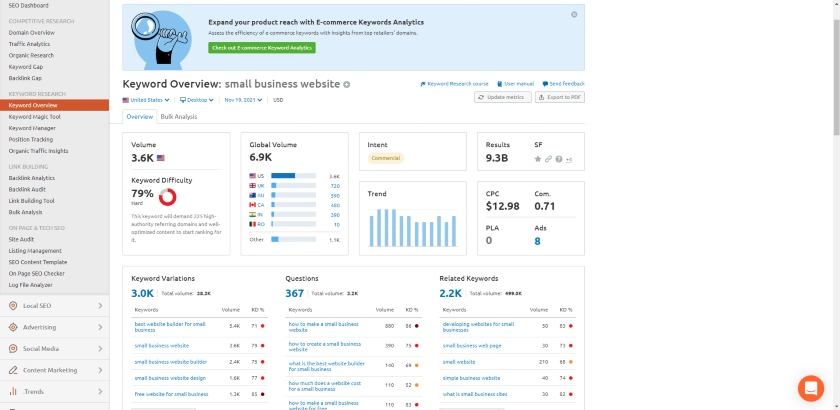
Task: Switch to the Bulk Analysis tab
Action: pyautogui.click(x=179, y=117)
